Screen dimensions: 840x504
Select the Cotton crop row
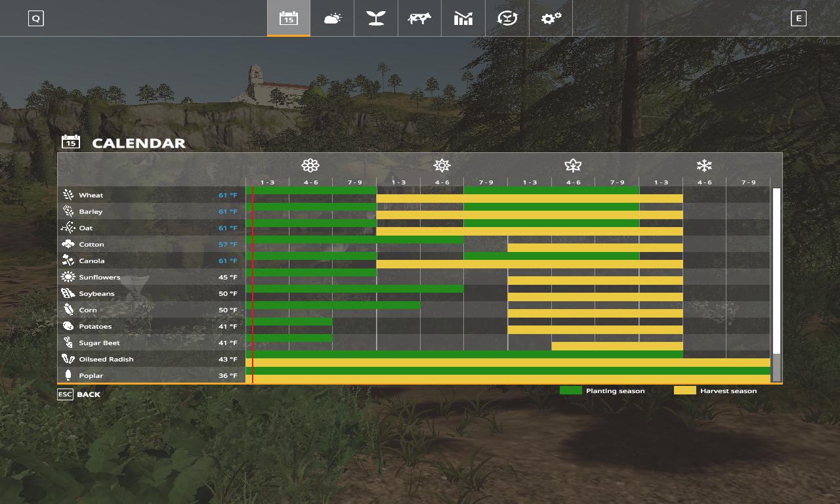point(151,244)
